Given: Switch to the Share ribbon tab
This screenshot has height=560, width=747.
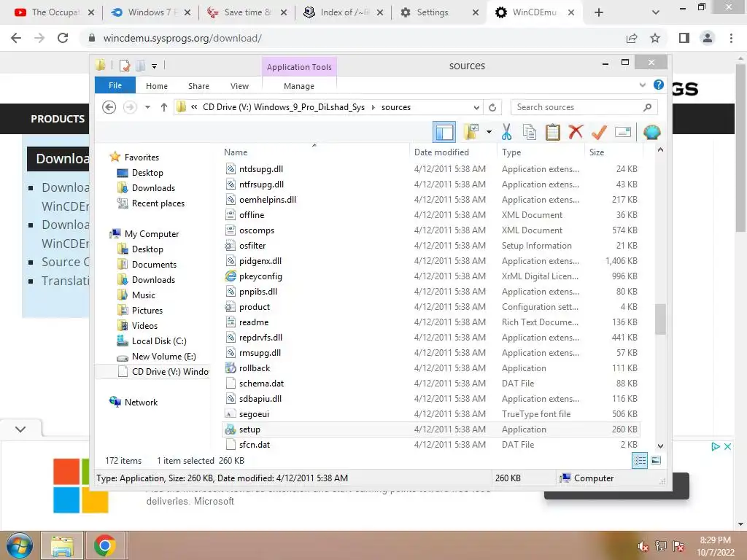Looking at the screenshot, I should coord(198,86).
